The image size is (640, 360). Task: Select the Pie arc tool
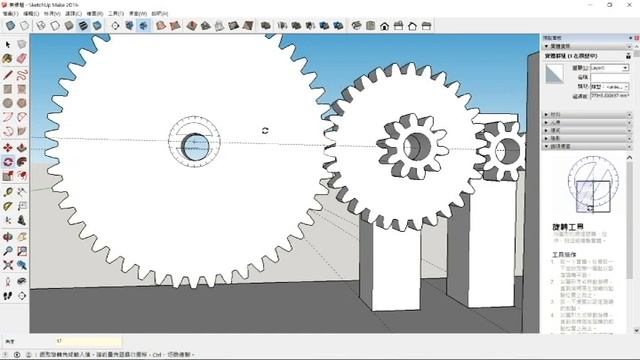click(x=22, y=131)
